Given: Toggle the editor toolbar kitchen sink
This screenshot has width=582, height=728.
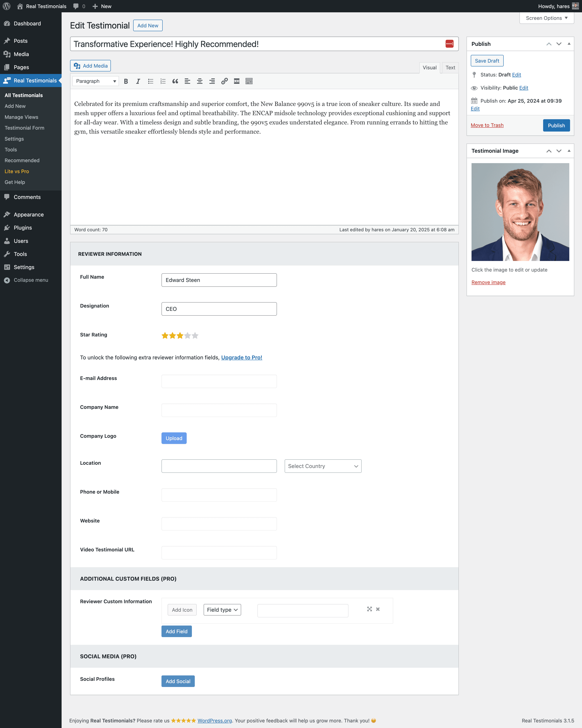Looking at the screenshot, I should [x=249, y=81].
